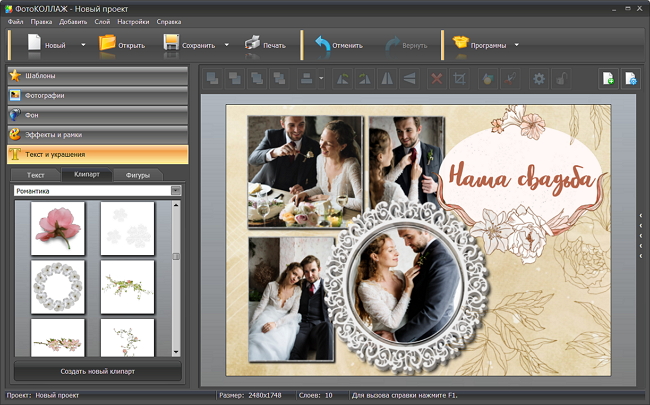The width and height of the screenshot is (650, 405).
Task: Flip the object horizontally
Action: [x=387, y=78]
